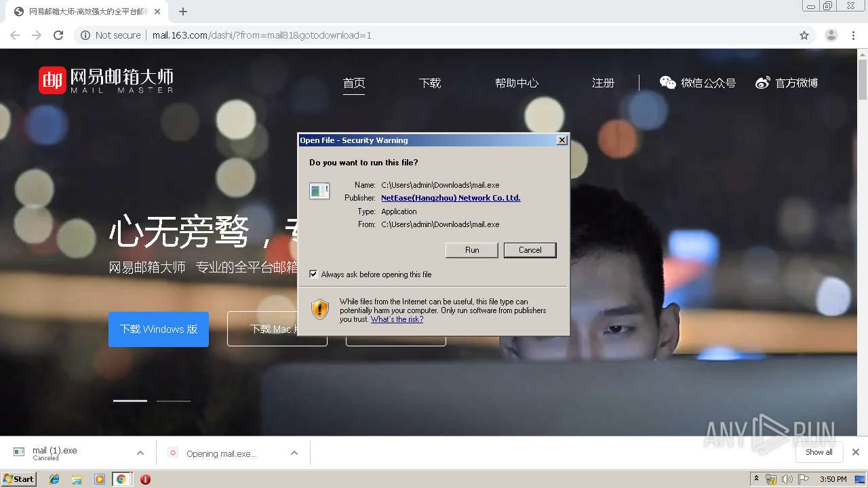868x488 pixels.
Task: Close the Security Warning dialog
Action: 561,140
